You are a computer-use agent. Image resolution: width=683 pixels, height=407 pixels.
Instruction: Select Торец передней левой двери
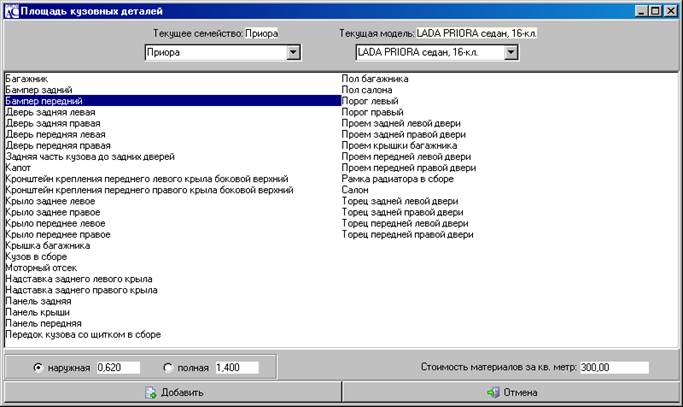coord(405,224)
